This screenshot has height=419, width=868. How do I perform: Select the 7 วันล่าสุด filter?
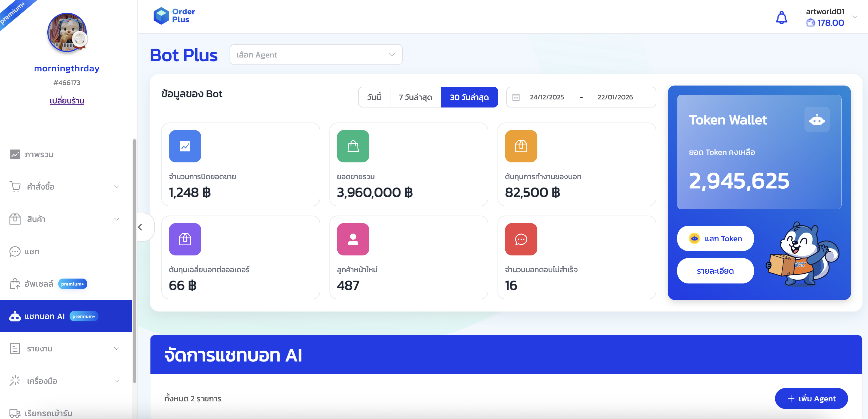(x=415, y=97)
